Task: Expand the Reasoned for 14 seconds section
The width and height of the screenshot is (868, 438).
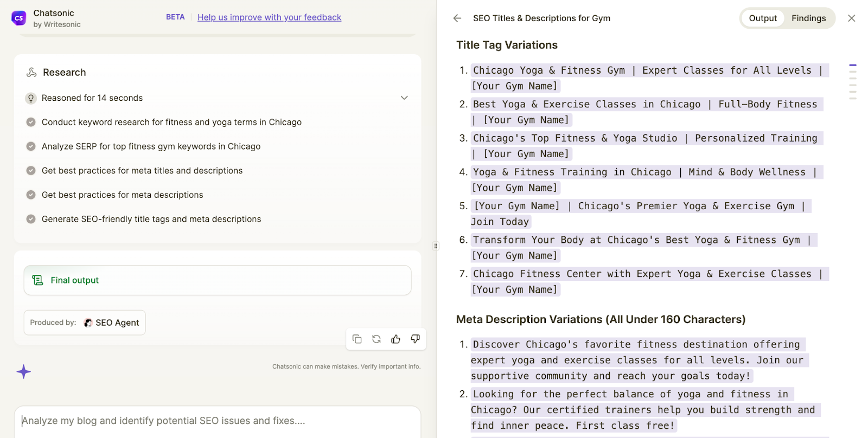Action: tap(404, 98)
